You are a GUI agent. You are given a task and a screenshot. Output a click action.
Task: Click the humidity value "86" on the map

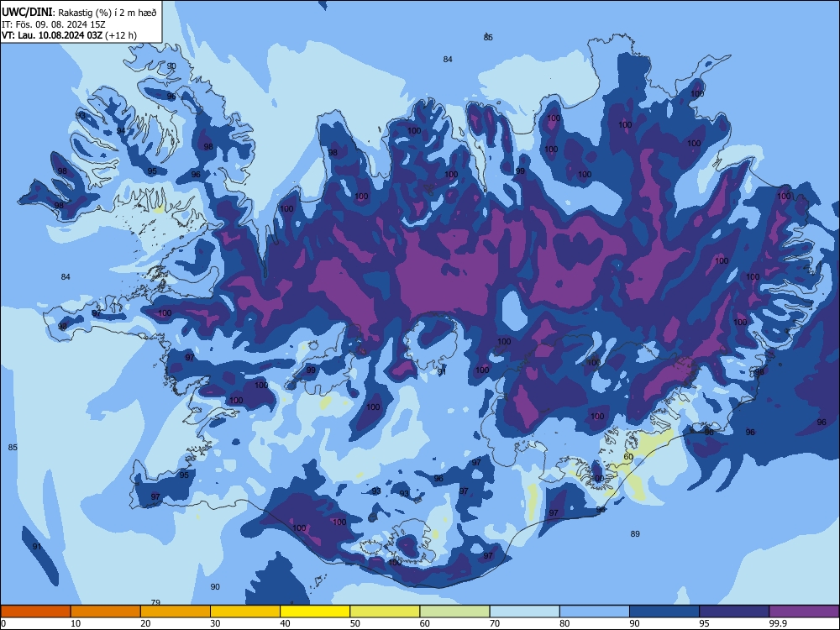tap(487, 37)
